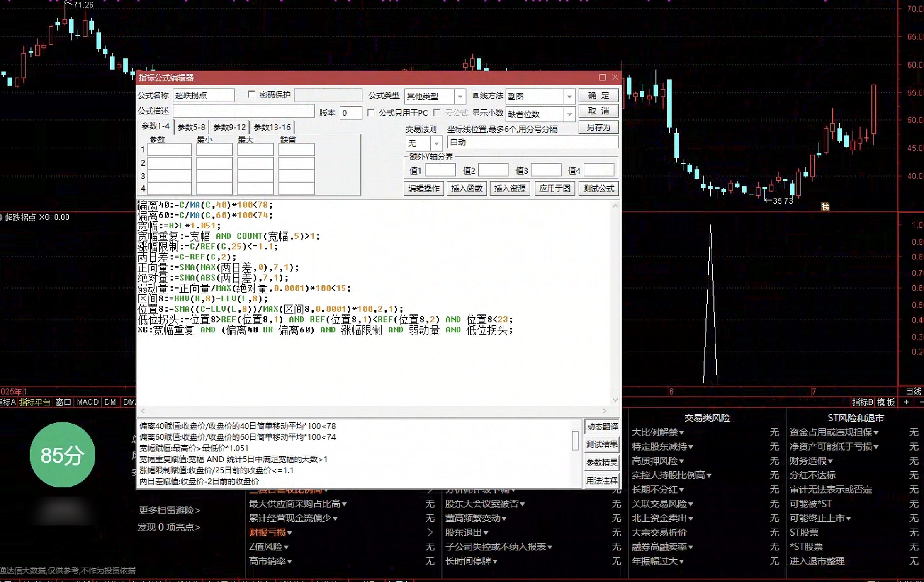
Task: Click the 超跌拐点 XG indicator label
Action: 36,217
